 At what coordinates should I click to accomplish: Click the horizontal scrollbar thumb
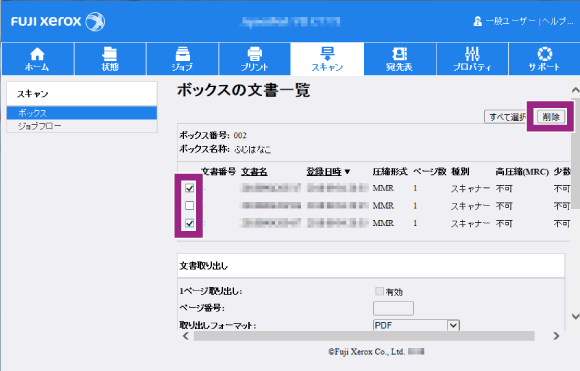(364, 336)
